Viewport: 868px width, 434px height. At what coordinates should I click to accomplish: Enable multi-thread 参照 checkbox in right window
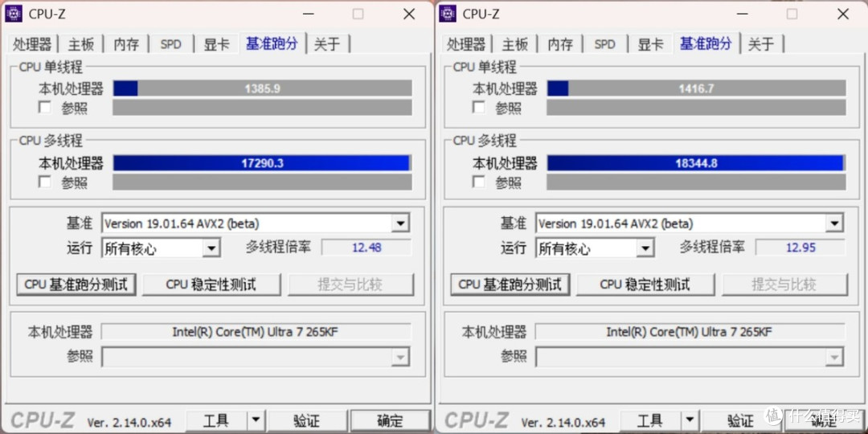[x=479, y=182]
